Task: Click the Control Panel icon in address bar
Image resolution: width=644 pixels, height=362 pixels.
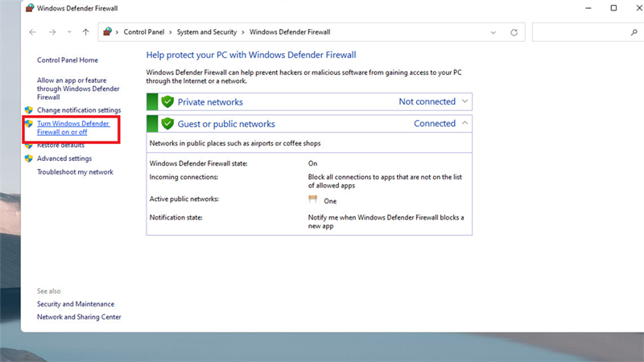Action: [x=108, y=31]
